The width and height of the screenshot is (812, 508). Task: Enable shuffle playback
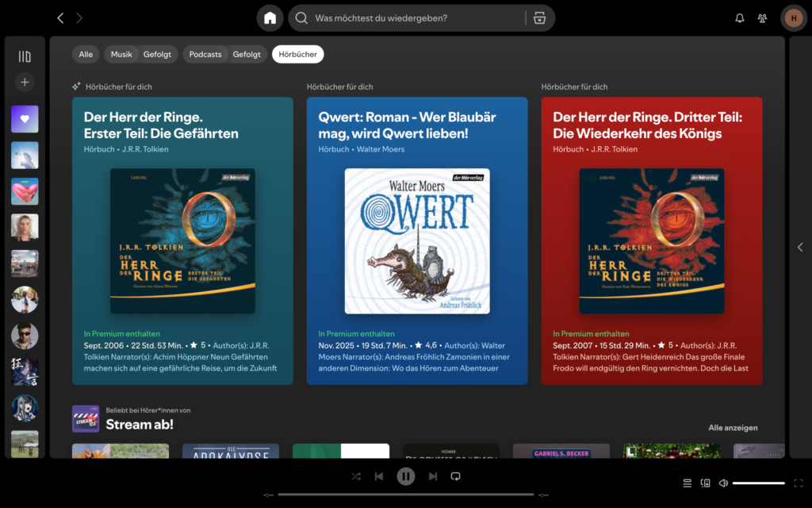pyautogui.click(x=356, y=475)
